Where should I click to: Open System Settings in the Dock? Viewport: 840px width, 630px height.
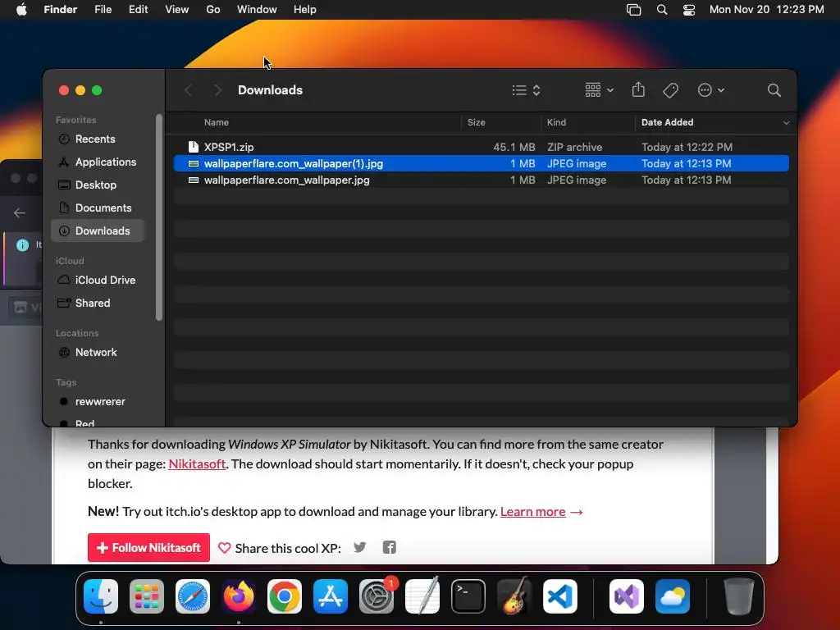(x=376, y=596)
